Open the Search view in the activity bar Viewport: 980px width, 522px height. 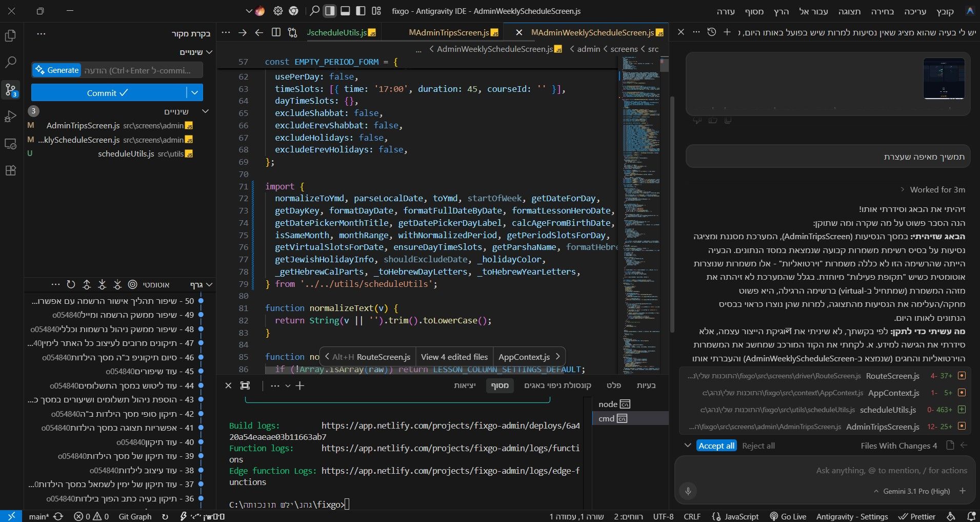pos(10,63)
